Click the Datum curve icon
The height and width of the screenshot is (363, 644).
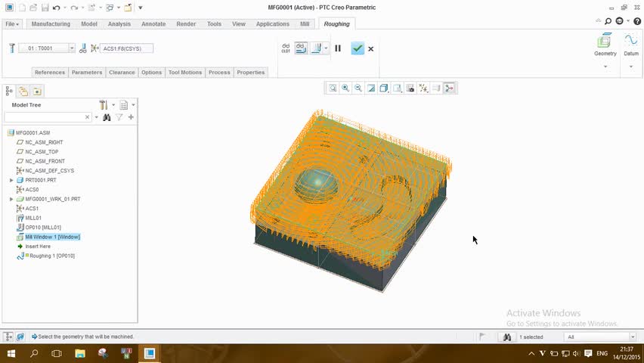tap(631, 40)
